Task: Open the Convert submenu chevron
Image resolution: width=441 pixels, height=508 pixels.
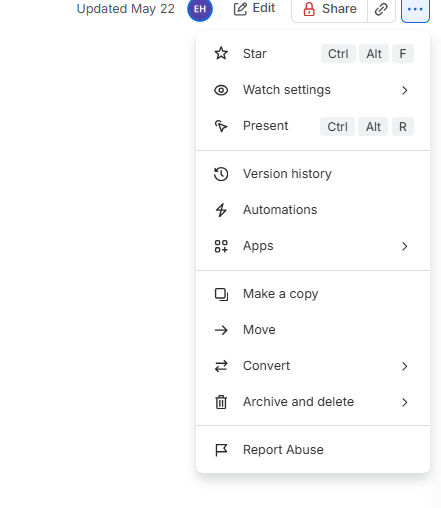Action: (x=405, y=366)
